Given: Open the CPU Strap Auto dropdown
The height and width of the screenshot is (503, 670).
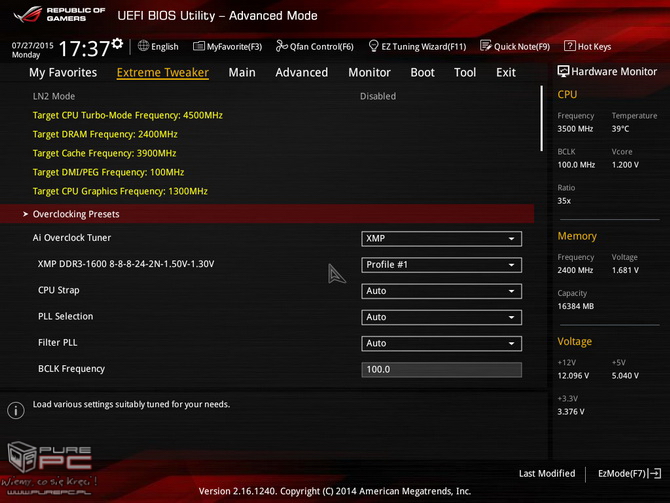Looking at the screenshot, I should tap(441, 291).
